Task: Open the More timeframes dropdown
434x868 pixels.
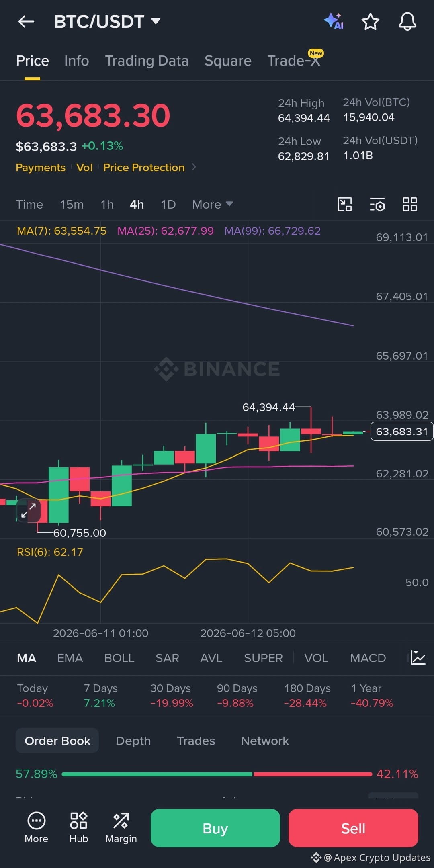Action: [x=212, y=205]
